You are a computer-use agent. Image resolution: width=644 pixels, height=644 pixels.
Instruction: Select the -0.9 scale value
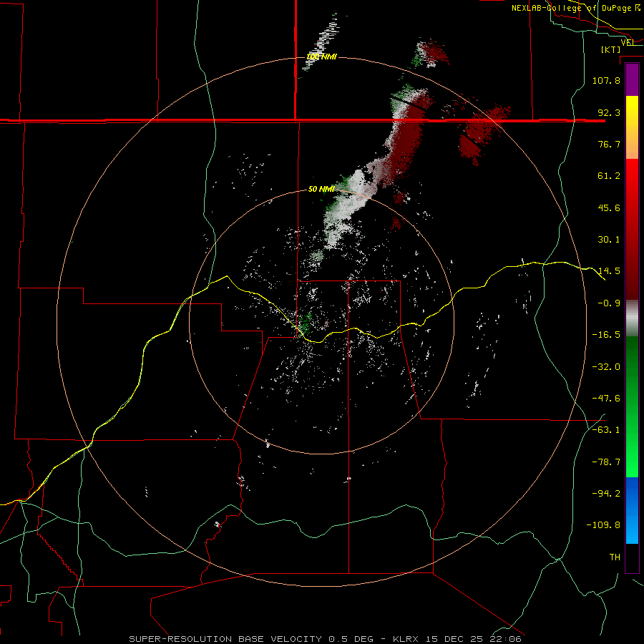click(609, 303)
